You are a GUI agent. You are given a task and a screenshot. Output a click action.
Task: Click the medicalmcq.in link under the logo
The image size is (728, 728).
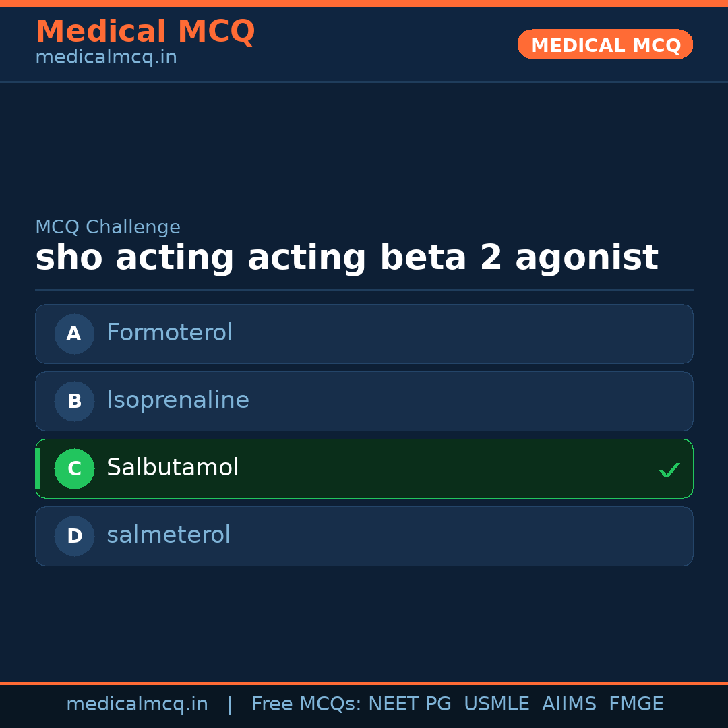[x=106, y=57]
